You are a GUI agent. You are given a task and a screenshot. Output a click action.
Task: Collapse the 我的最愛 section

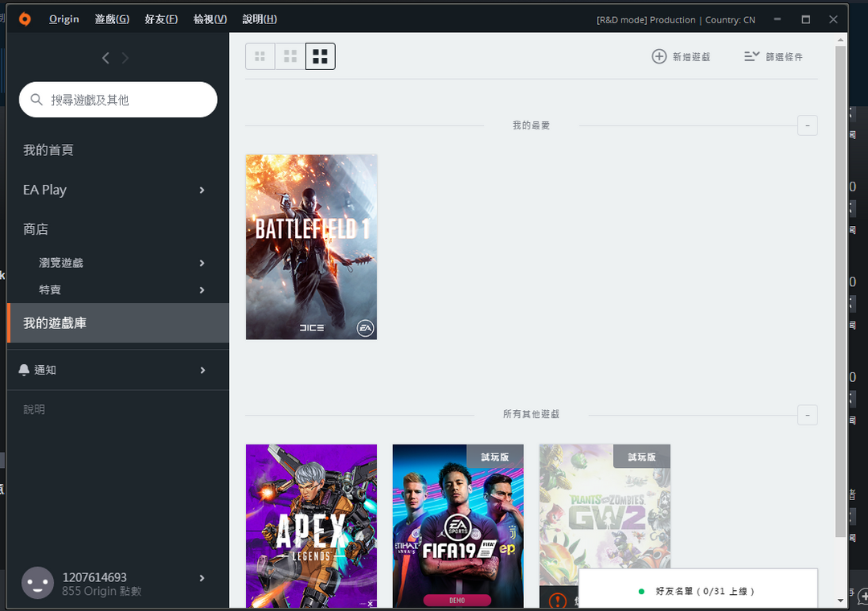click(808, 125)
